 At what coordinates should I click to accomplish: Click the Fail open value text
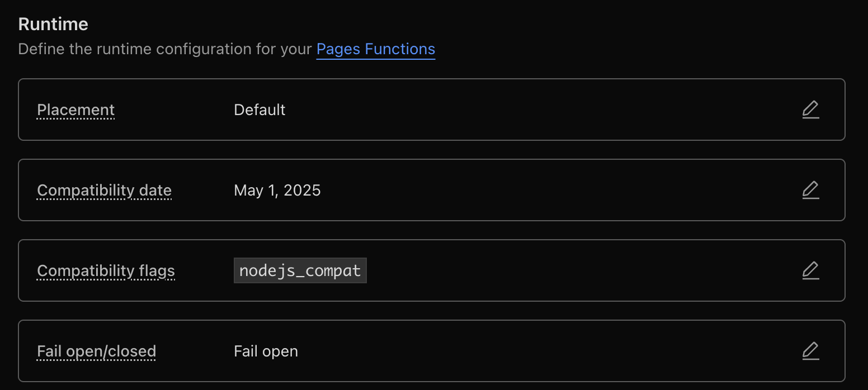coord(266,351)
